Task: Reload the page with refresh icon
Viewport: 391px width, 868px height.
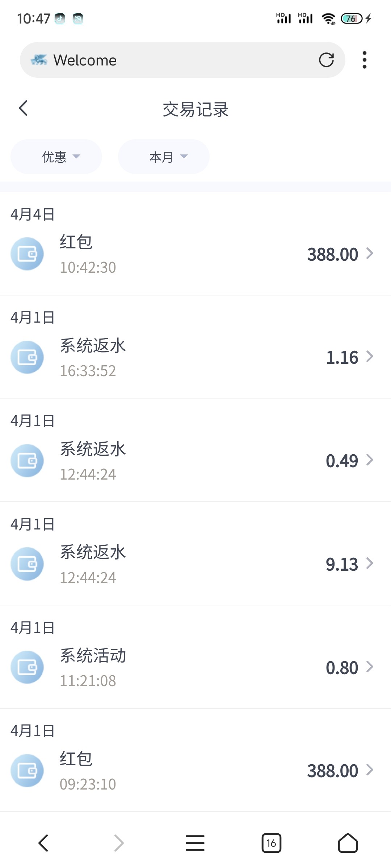Action: tap(326, 60)
